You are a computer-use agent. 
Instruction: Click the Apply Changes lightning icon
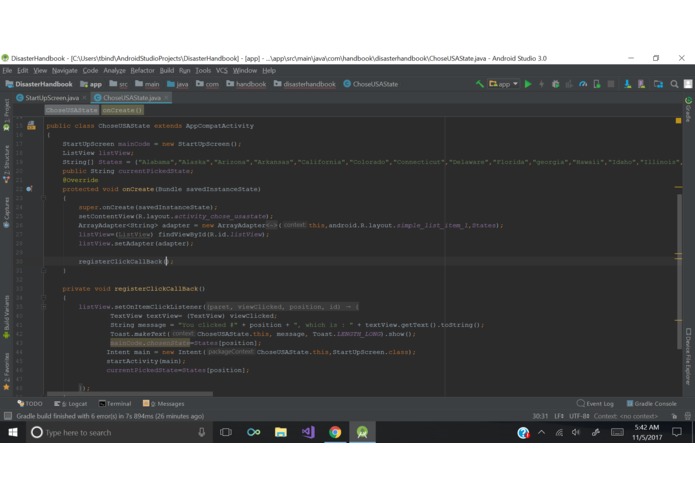click(x=541, y=84)
